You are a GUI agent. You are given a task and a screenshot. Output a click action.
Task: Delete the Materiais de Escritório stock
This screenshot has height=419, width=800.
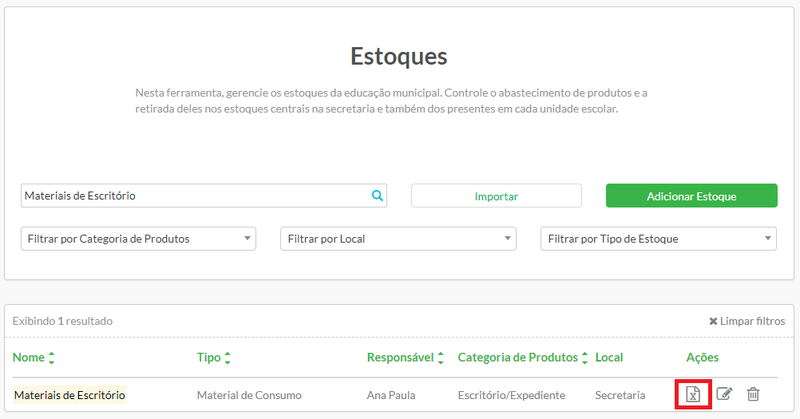(753, 395)
